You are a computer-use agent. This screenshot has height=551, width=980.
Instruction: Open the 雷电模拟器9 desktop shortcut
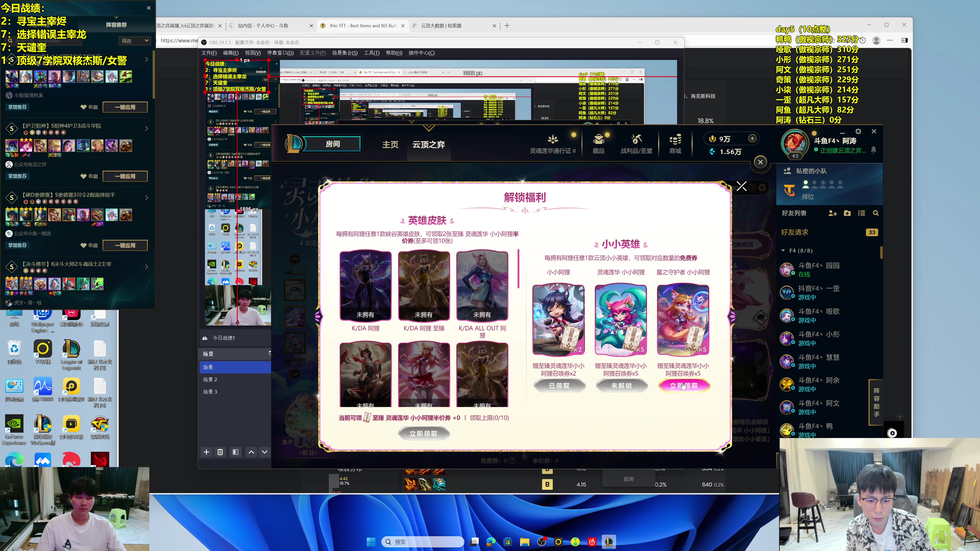[x=71, y=390]
